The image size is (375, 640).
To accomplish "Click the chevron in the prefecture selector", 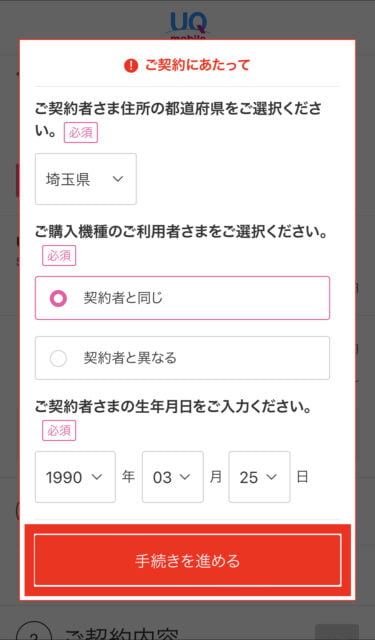I will 118,179.
